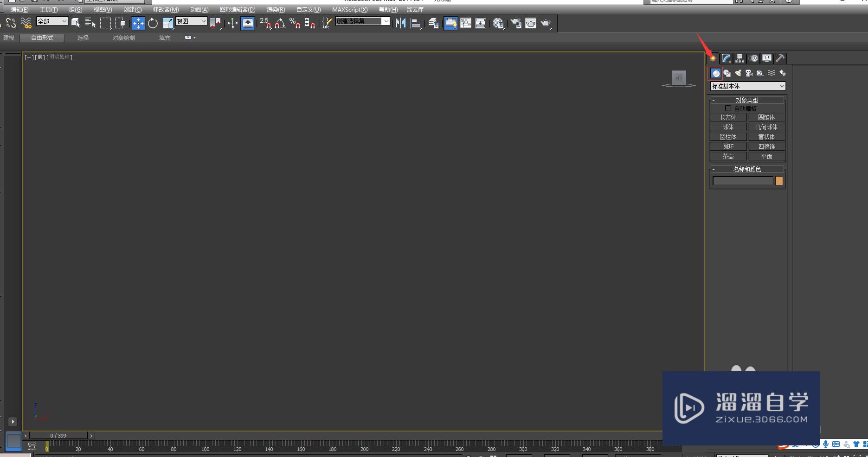Viewport: 868px width, 457px height.
Task: Switch to the 自由形式 ribbon tab
Action: tap(42, 38)
